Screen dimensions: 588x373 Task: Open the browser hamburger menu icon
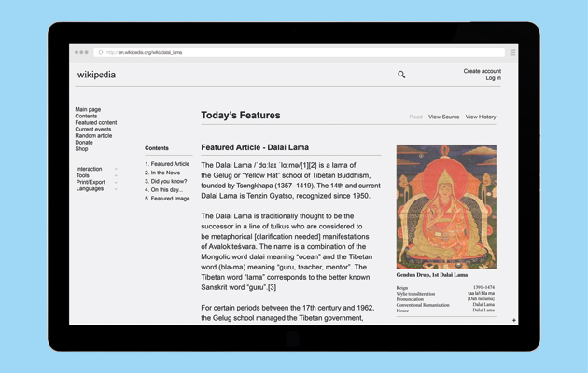click(512, 52)
